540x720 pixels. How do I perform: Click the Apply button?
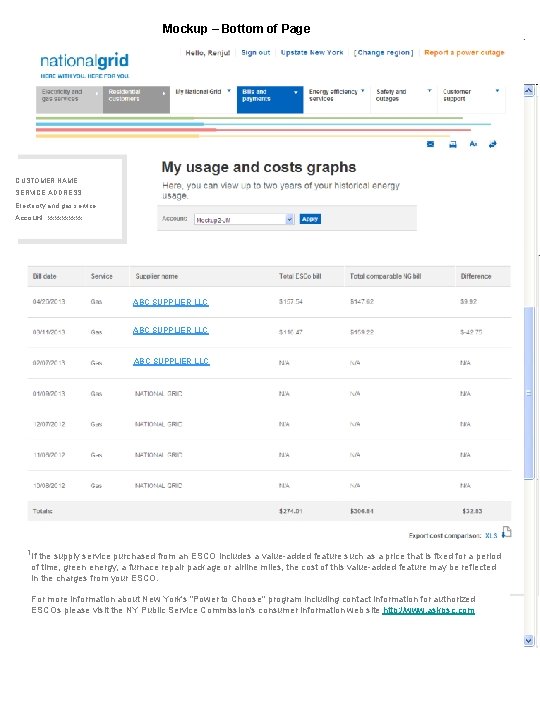310,219
